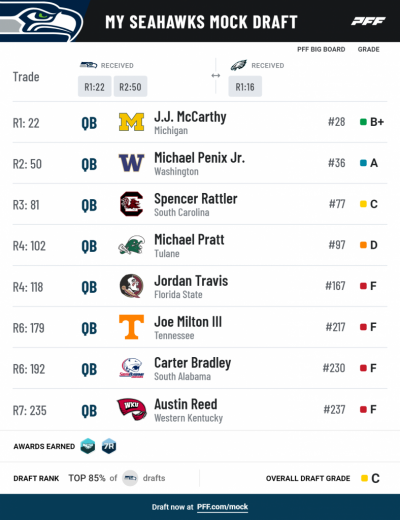Click Michael Penix Jr. player name
Screen dimensions: 400x520
coord(199,158)
